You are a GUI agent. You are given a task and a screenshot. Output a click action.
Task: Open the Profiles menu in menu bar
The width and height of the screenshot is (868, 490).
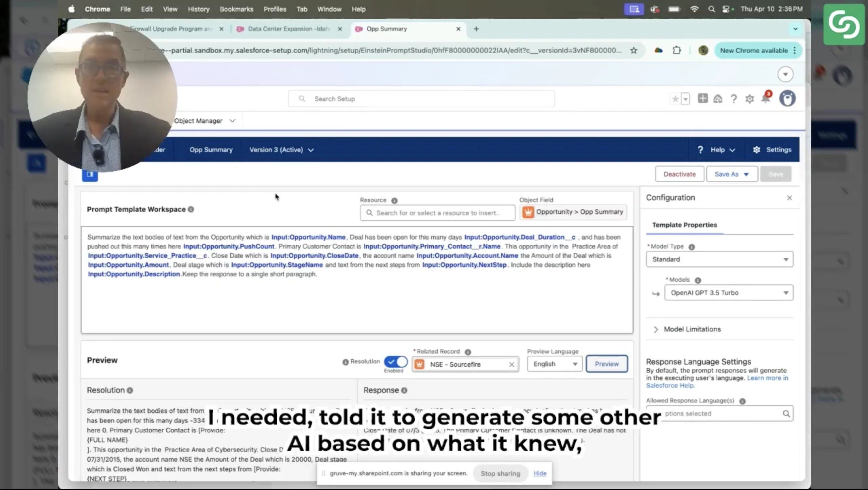point(275,9)
